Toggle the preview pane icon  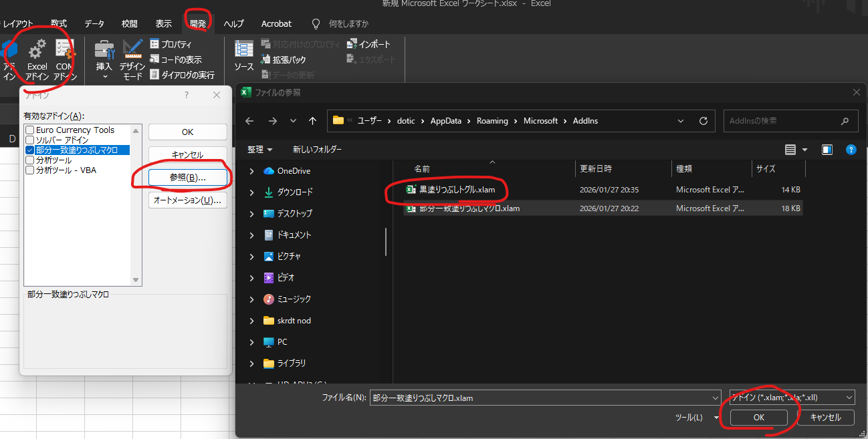point(827,150)
